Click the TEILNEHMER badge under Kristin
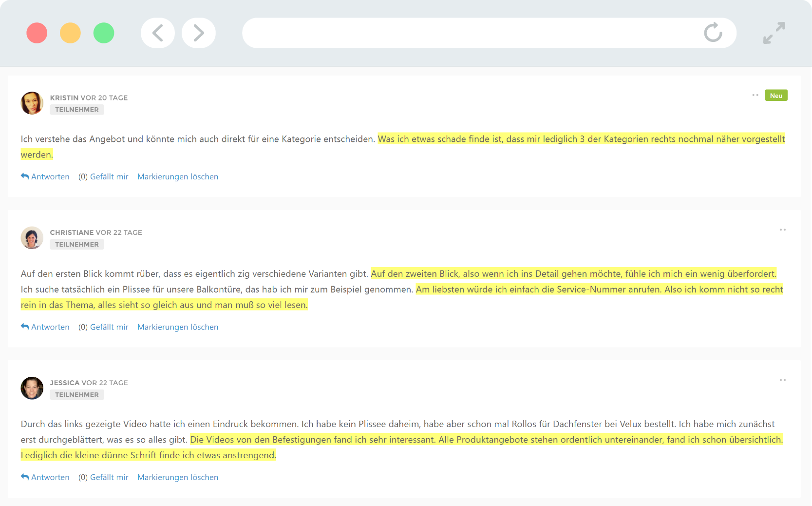 coord(77,110)
